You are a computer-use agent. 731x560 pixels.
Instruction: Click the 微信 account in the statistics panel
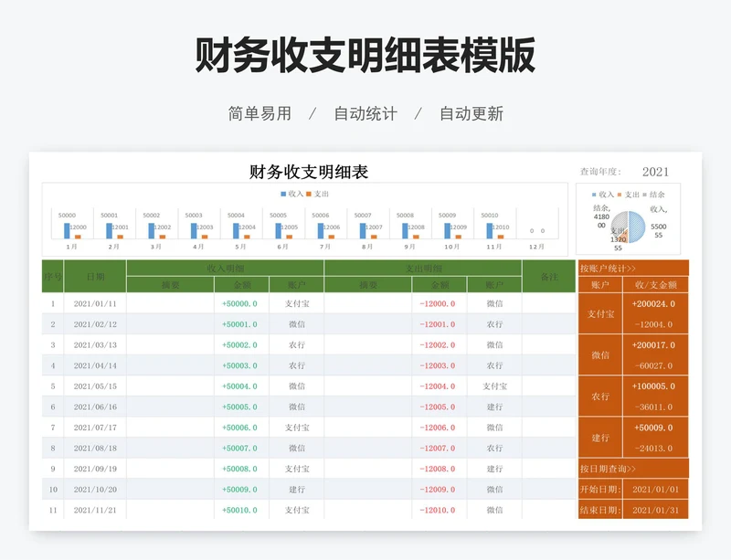coord(600,355)
